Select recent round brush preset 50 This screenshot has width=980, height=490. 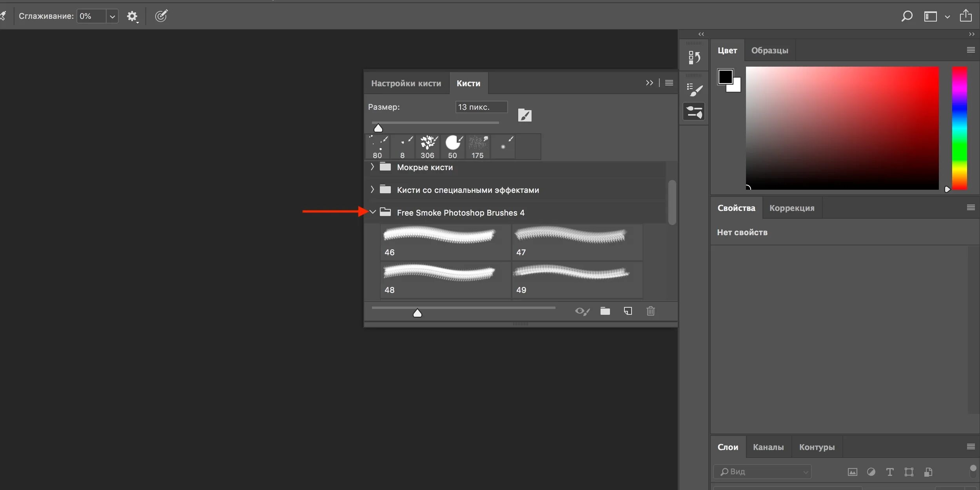click(x=453, y=147)
